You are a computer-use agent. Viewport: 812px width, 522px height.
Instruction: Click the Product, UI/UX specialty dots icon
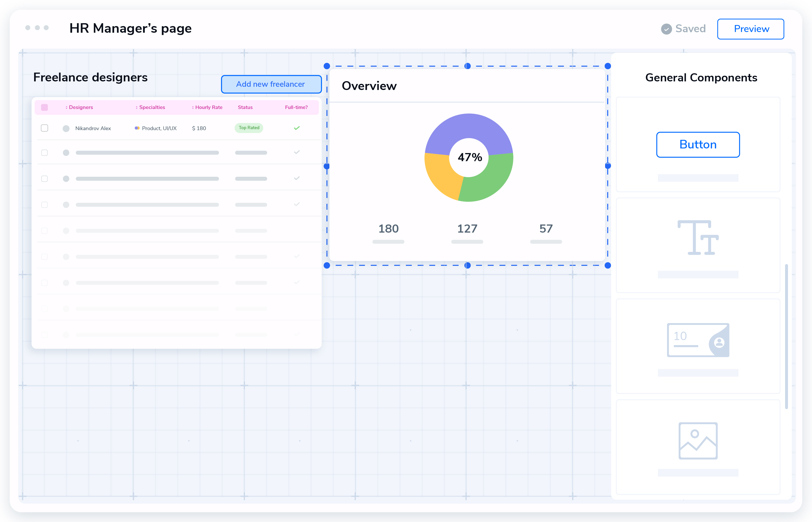(x=137, y=128)
